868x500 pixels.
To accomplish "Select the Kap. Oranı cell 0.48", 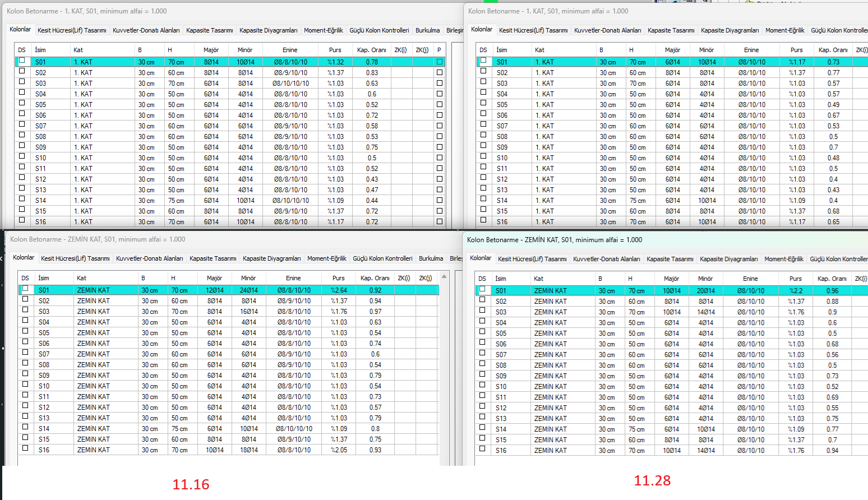I will pos(833,158).
